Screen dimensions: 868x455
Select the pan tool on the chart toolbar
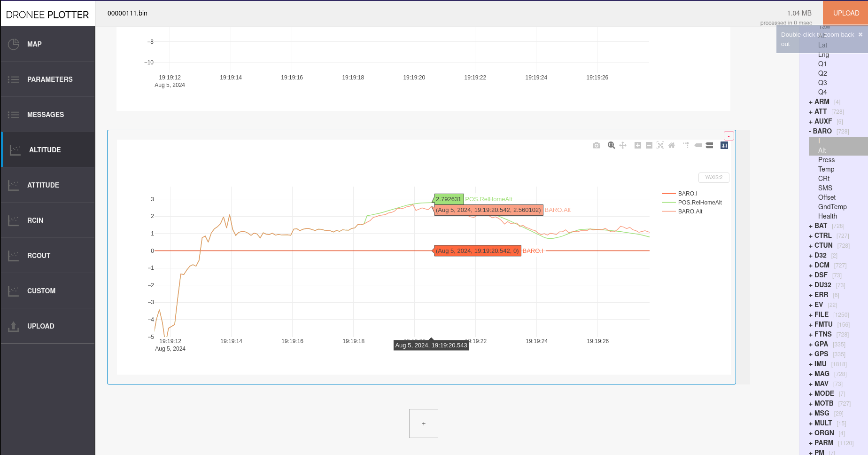[x=623, y=145]
